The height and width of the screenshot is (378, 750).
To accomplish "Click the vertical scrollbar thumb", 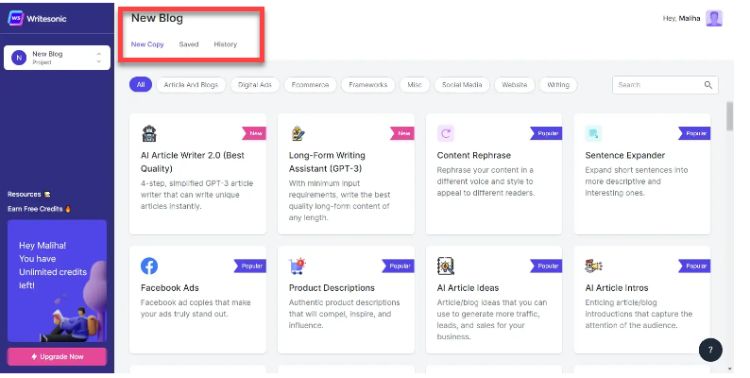I will click(x=729, y=116).
